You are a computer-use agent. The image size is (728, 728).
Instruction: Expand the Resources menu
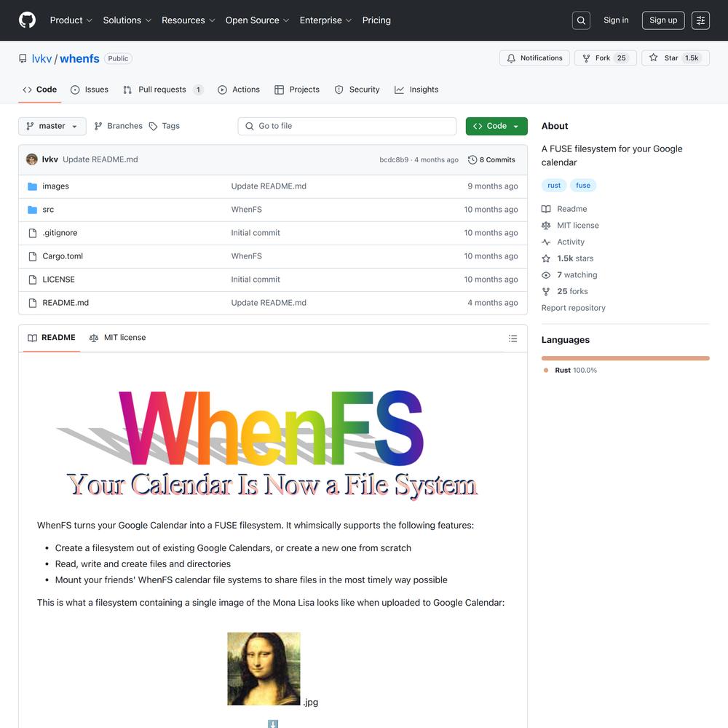(x=188, y=20)
